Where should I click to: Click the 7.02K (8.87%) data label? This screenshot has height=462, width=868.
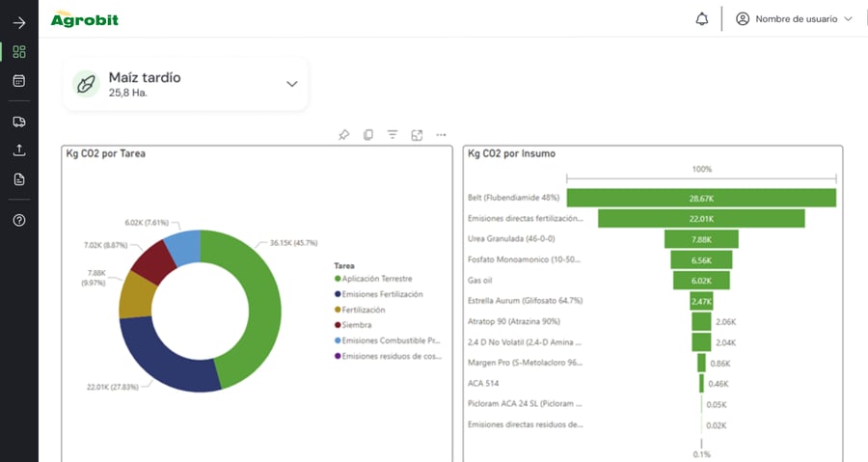tap(106, 245)
